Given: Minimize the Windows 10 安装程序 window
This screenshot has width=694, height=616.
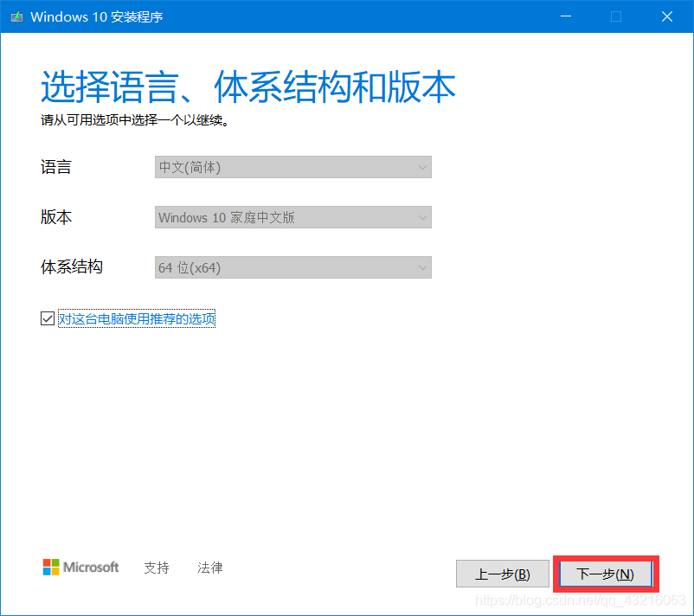Looking at the screenshot, I should coord(566,16).
